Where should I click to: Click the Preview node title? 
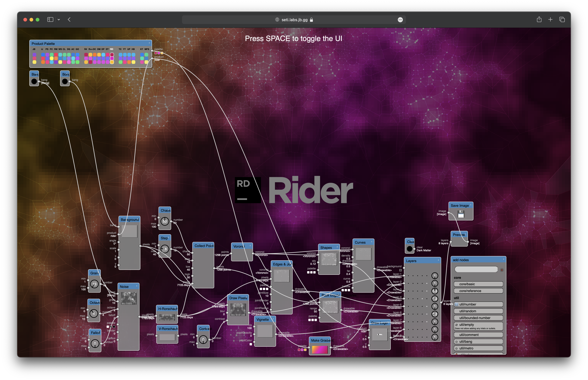tap(459, 235)
